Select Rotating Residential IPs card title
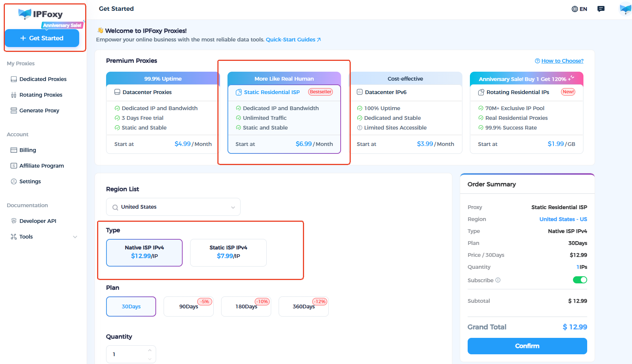The image size is (632, 364). click(x=518, y=92)
